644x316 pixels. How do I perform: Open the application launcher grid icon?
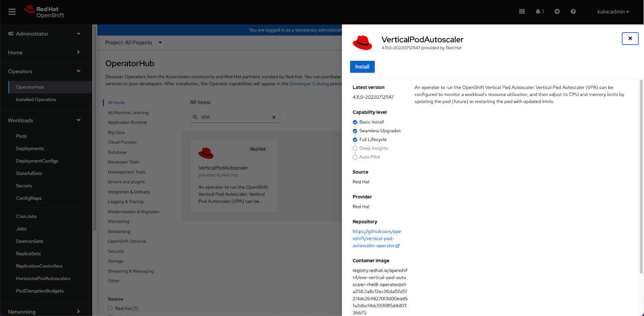click(522, 12)
